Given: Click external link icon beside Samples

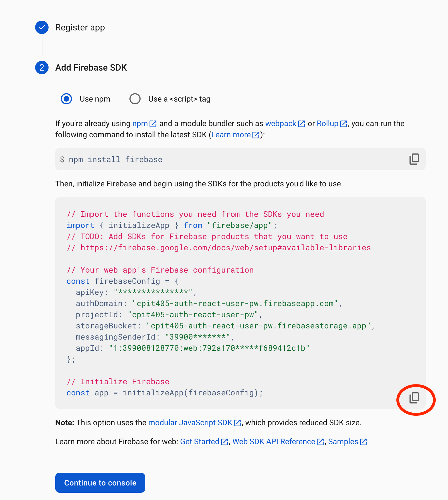Looking at the screenshot, I should point(363,442).
